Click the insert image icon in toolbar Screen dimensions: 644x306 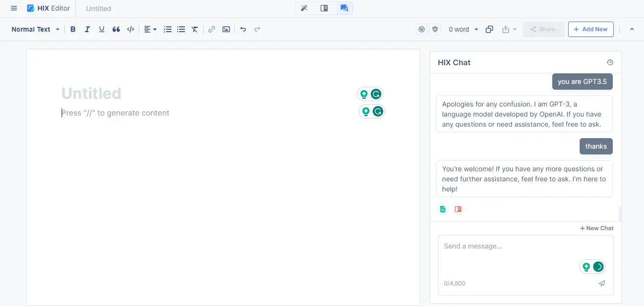pos(226,29)
